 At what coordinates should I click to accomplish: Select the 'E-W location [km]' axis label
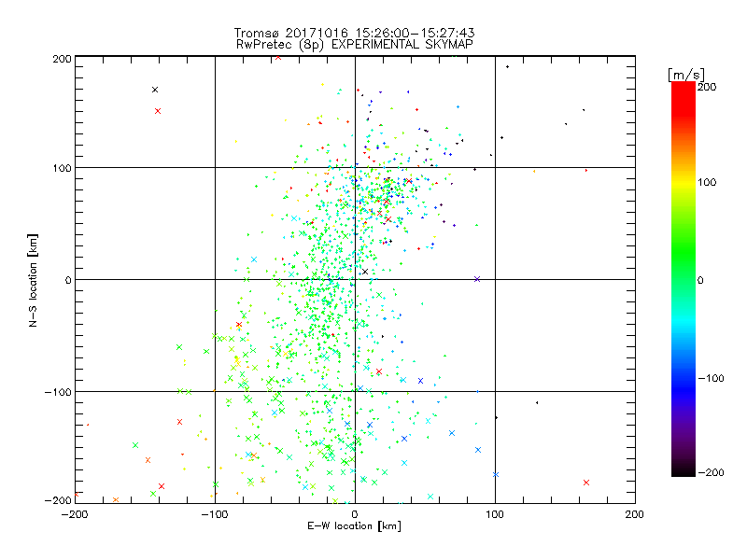(354, 526)
